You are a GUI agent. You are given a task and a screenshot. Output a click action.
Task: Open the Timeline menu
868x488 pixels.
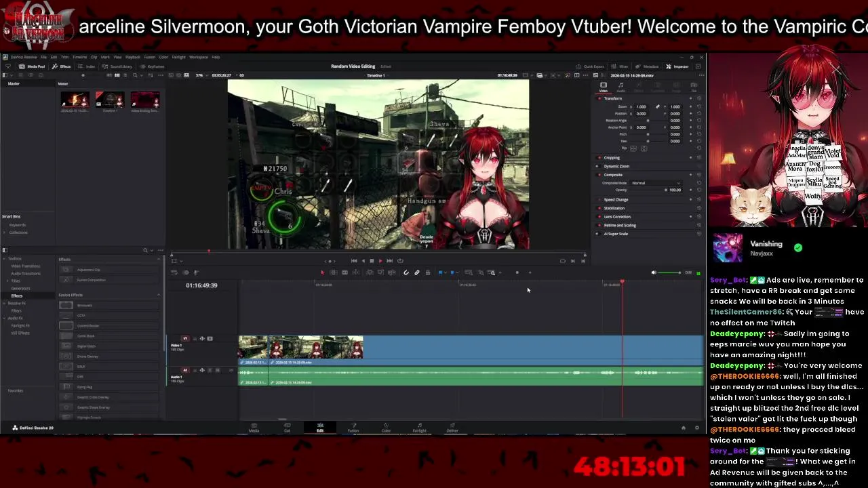(x=79, y=57)
